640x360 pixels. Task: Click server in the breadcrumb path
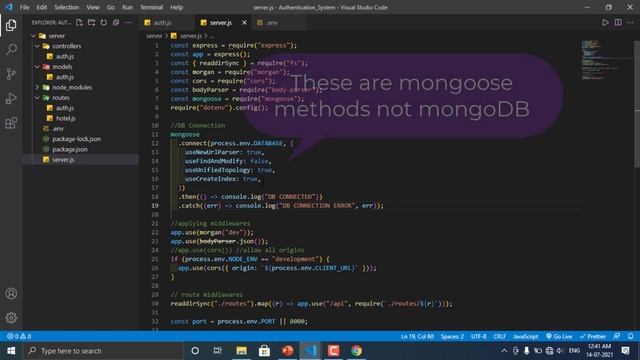pyautogui.click(x=154, y=36)
